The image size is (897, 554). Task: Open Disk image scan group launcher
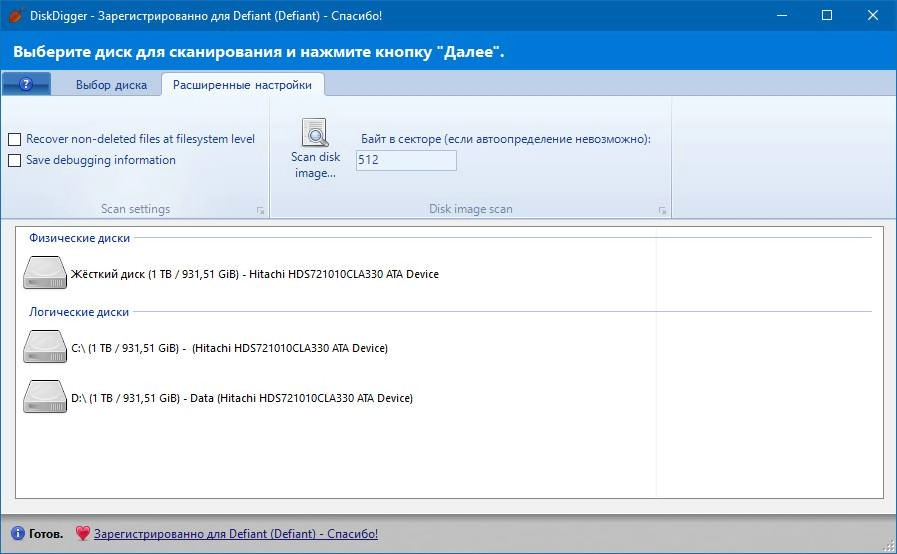point(662,211)
